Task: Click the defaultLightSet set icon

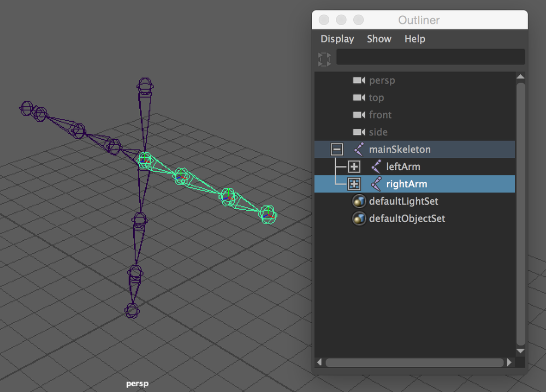Action: 359,201
